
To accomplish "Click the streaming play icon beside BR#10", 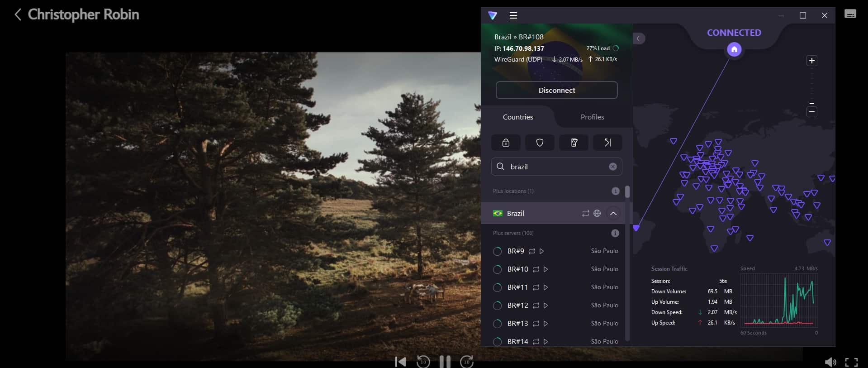I will coord(545,269).
